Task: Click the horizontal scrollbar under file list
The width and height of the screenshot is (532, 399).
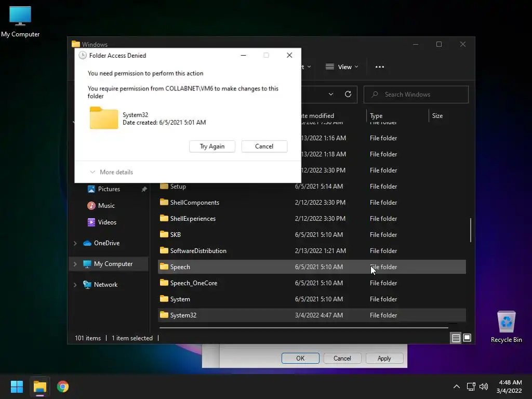Action: tap(303, 328)
